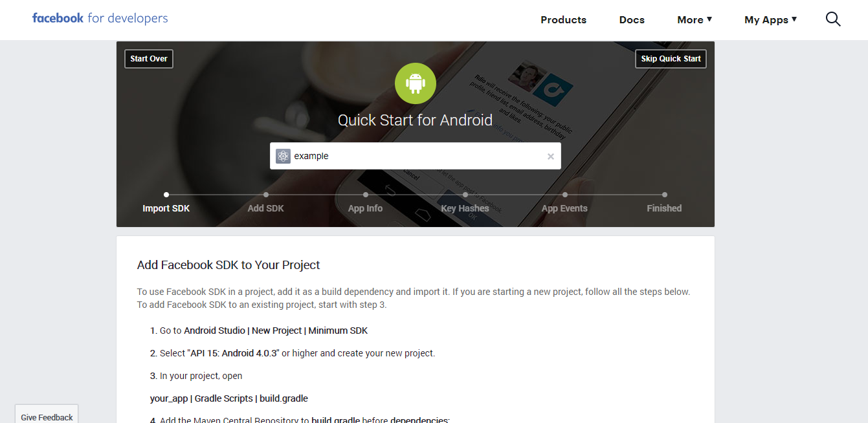868x423 pixels.
Task: Expand the More dropdown menu
Action: pyautogui.click(x=695, y=19)
